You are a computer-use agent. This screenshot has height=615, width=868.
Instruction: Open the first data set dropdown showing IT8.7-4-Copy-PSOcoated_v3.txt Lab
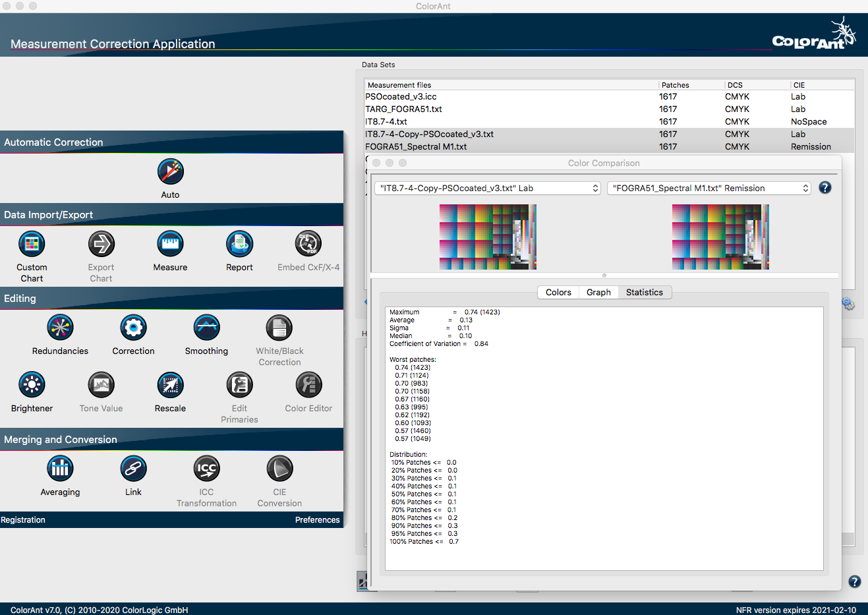(x=488, y=189)
